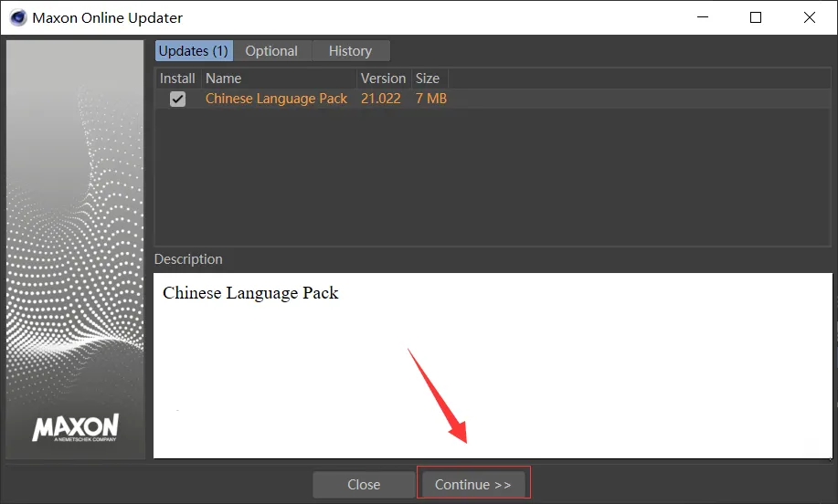This screenshot has height=504, width=838.
Task: Open the Optional tab
Action: [x=271, y=51]
